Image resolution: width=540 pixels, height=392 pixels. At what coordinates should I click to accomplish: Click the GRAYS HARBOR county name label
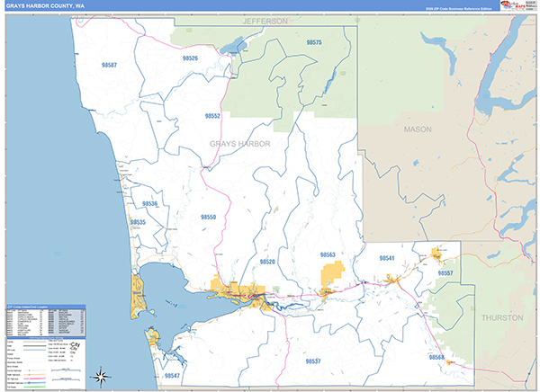point(239,144)
